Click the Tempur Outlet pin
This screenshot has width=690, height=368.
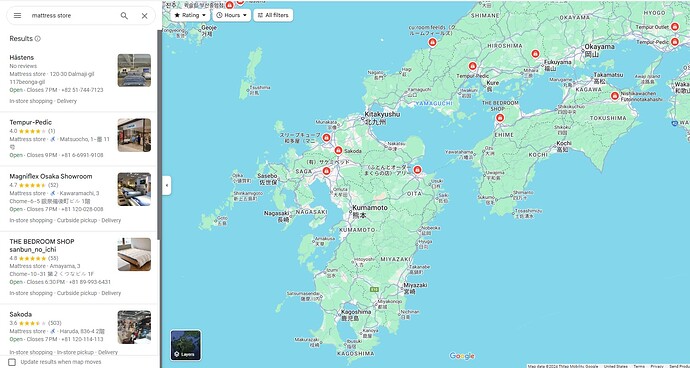click(675, 27)
